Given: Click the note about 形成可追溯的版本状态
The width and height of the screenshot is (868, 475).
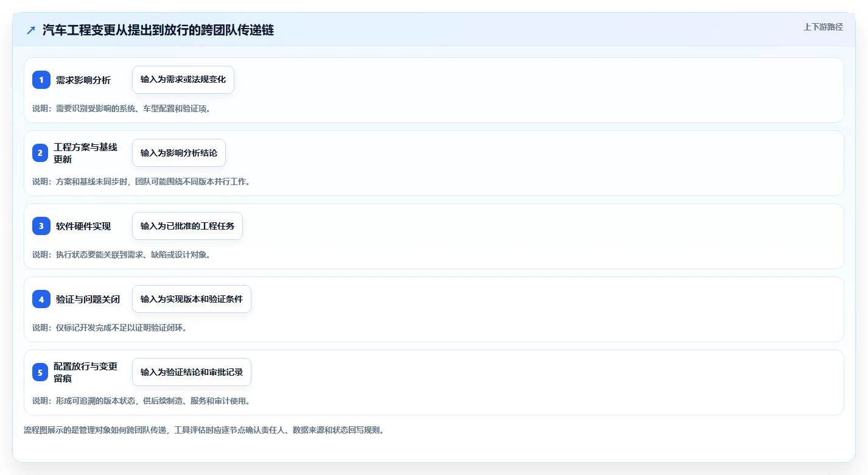Looking at the screenshot, I should (141, 401).
